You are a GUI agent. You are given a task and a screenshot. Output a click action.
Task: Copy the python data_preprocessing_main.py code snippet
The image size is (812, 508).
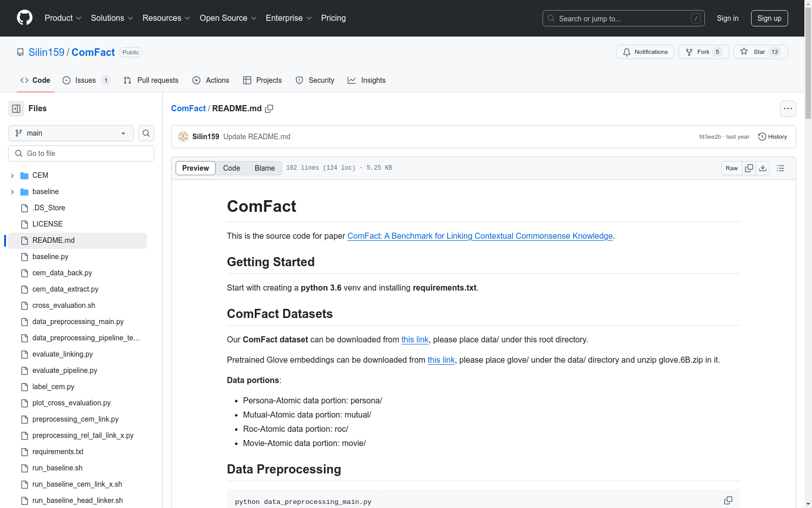(x=728, y=500)
